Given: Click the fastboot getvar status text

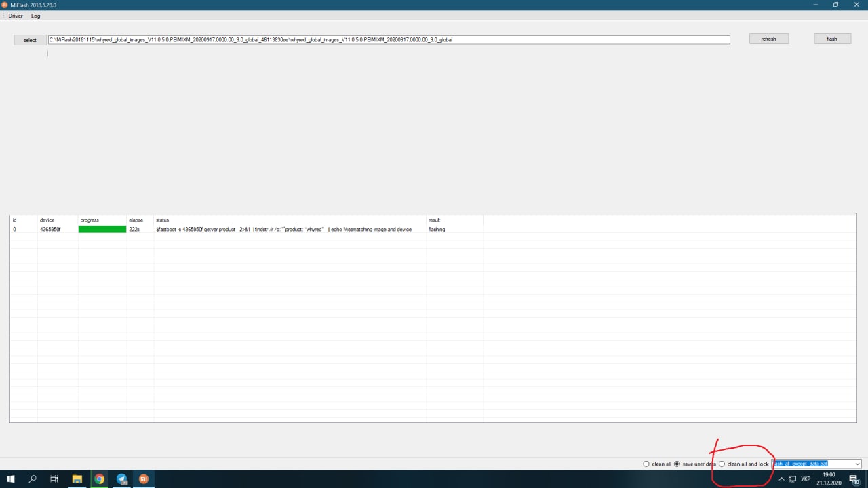Looking at the screenshot, I should click(x=283, y=230).
